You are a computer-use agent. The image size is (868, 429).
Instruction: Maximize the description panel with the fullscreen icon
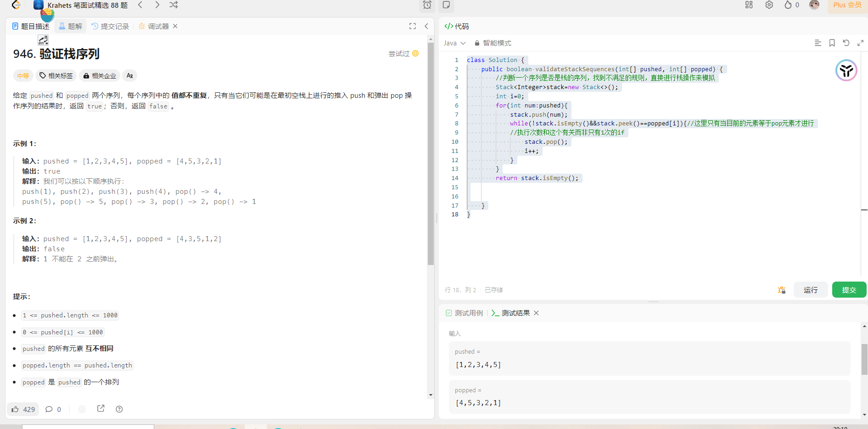(x=413, y=26)
